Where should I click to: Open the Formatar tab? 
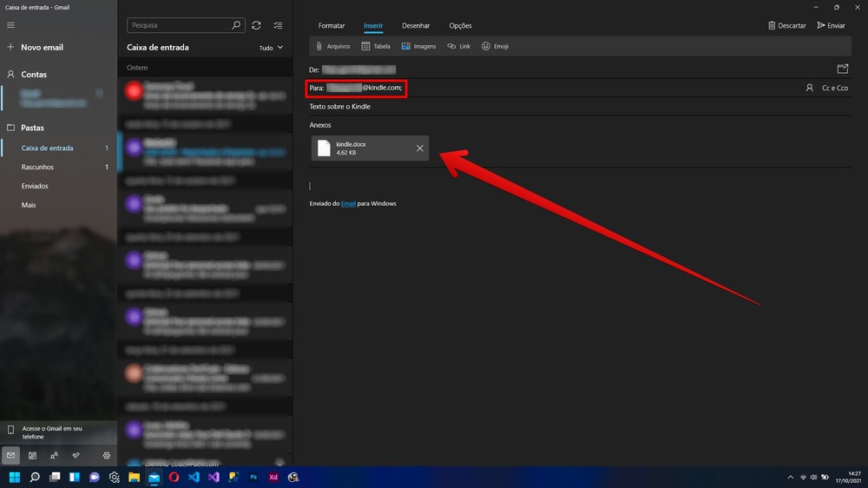point(332,26)
